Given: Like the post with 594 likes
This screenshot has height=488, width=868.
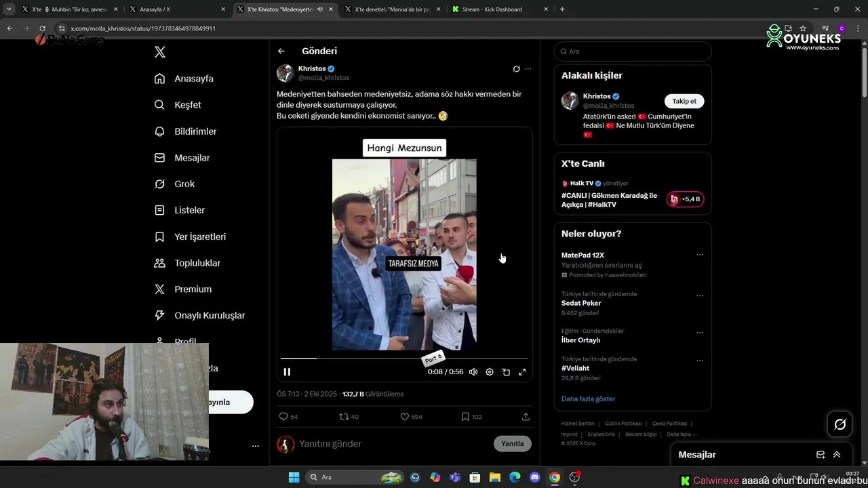Looking at the screenshot, I should 411,417.
